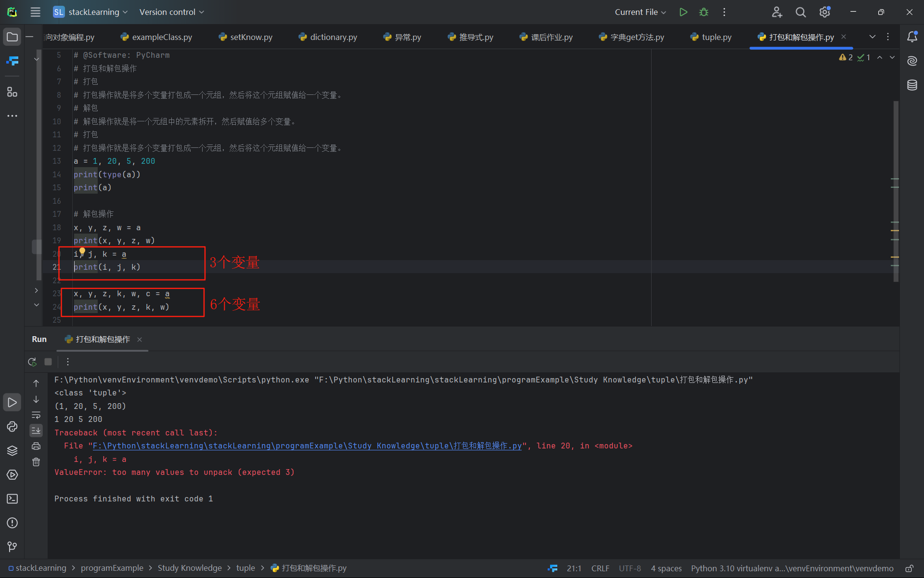The image size is (924, 578).
Task: Open Python Console tool window
Action: tap(12, 426)
